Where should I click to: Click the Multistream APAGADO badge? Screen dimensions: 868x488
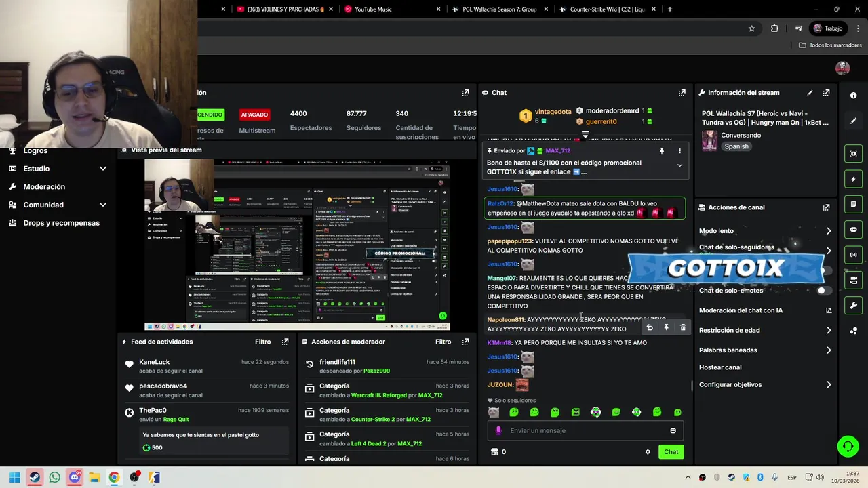point(254,115)
